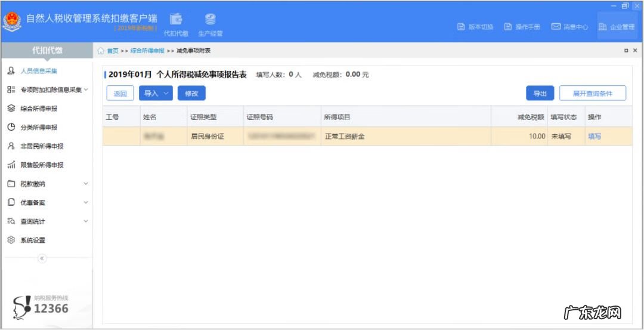The width and height of the screenshot is (644, 330).
Task: Click the 减免事项附表 breadcrumb text
Action: [x=193, y=51]
